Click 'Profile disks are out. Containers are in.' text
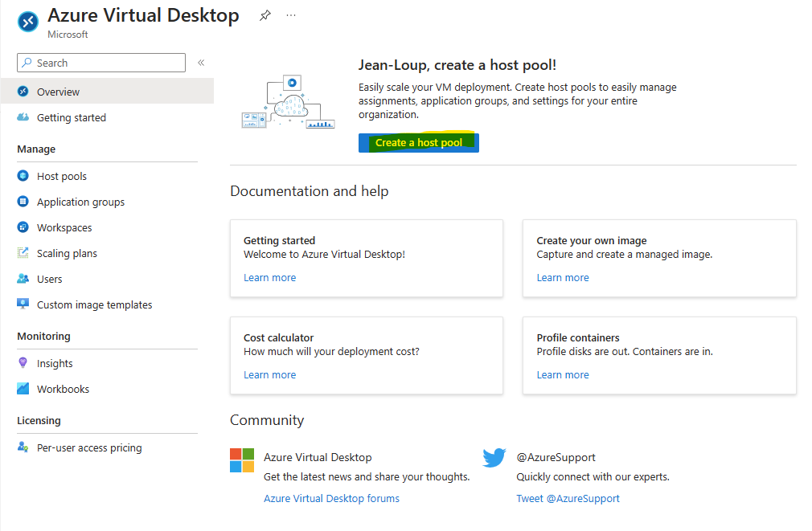This screenshot has width=812, height=531. tap(625, 351)
